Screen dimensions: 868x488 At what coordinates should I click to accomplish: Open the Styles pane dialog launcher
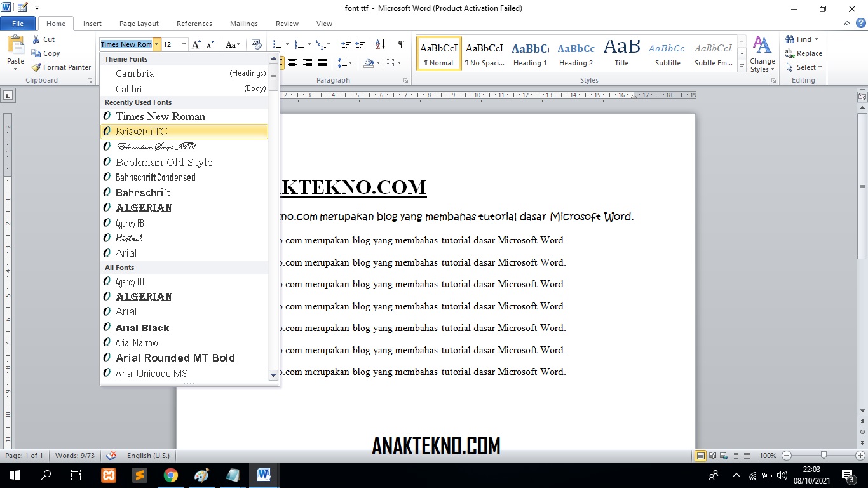(x=773, y=81)
